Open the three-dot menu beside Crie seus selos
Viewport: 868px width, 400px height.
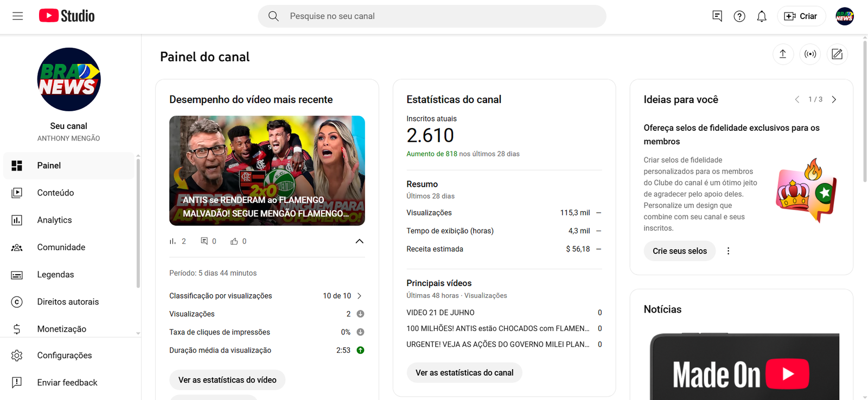[x=728, y=251]
